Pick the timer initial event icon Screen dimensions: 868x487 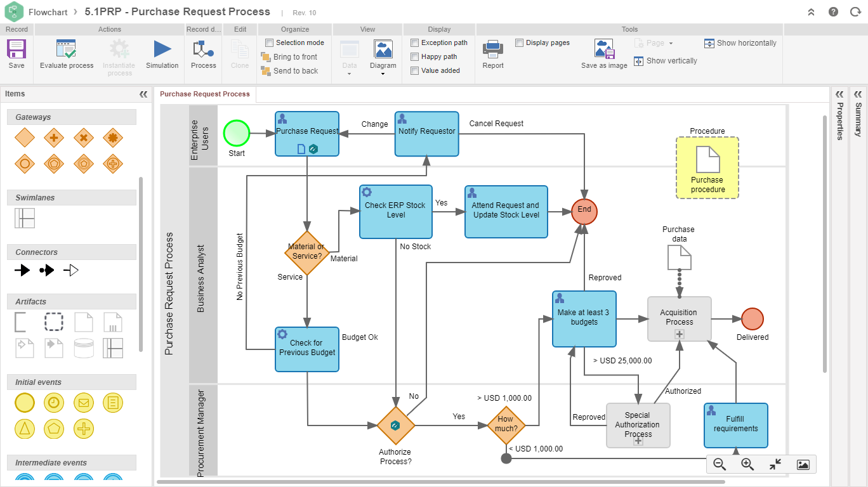(x=54, y=402)
